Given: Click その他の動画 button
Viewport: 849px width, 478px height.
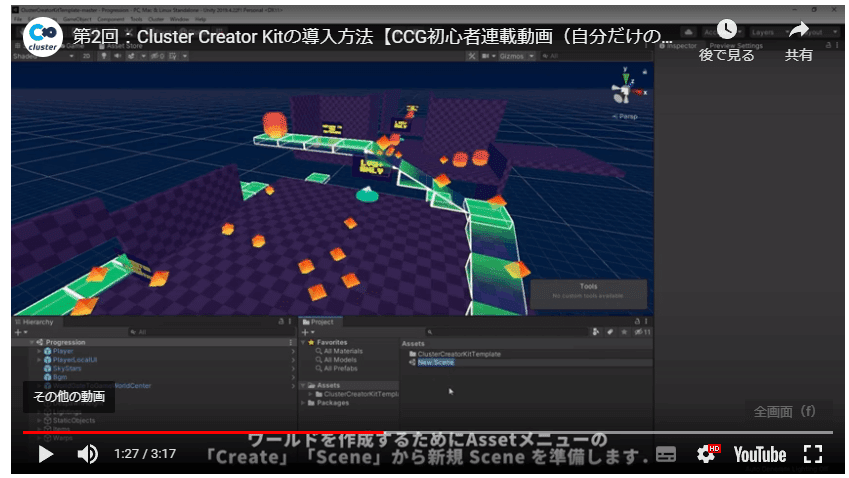Looking at the screenshot, I should coord(69,397).
